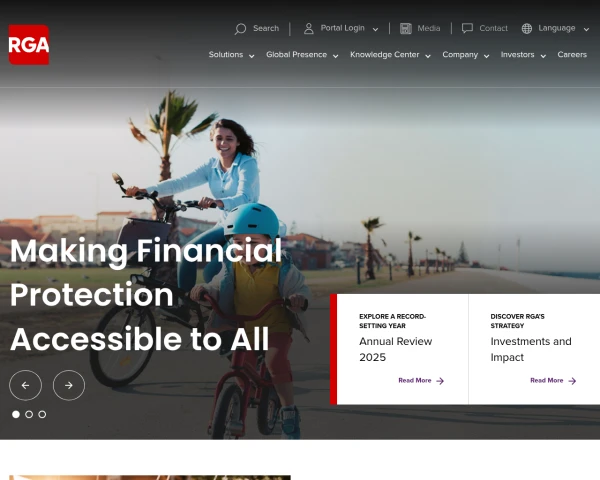Expand the Portal Login dropdown chevron
600x480 pixels.
375,29
